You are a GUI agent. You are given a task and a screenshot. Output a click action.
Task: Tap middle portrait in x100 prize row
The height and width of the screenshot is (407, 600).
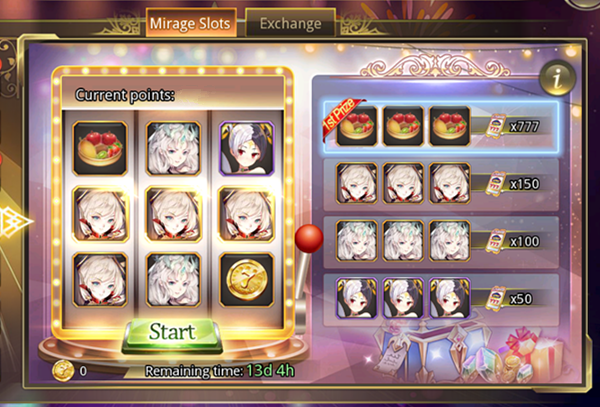[x=403, y=241]
